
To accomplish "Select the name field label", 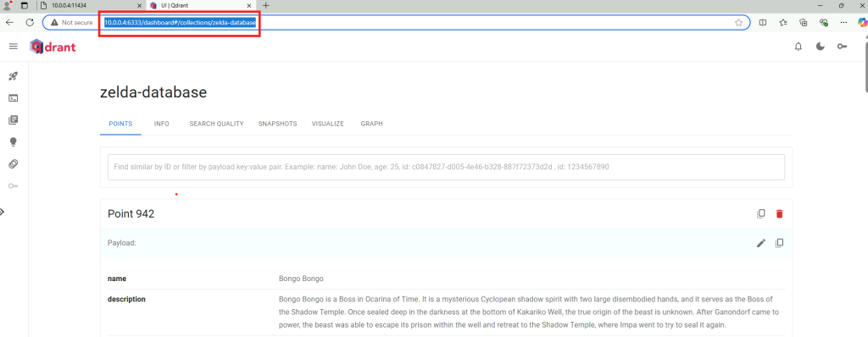I will [x=117, y=279].
